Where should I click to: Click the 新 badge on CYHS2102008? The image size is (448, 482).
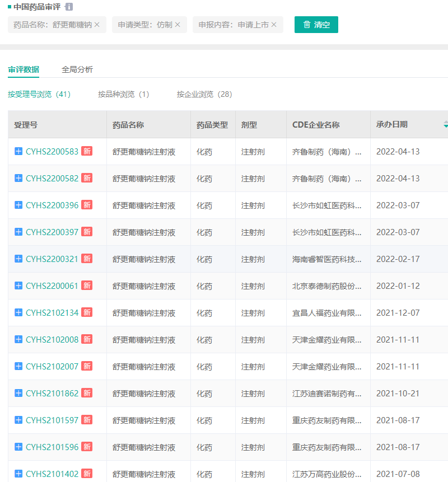tap(87, 339)
